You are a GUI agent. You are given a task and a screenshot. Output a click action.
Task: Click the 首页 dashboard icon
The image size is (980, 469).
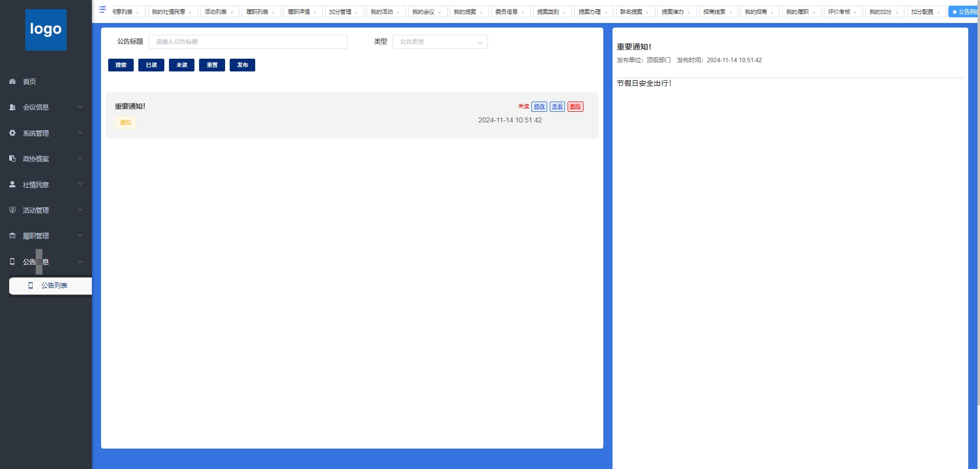click(12, 82)
